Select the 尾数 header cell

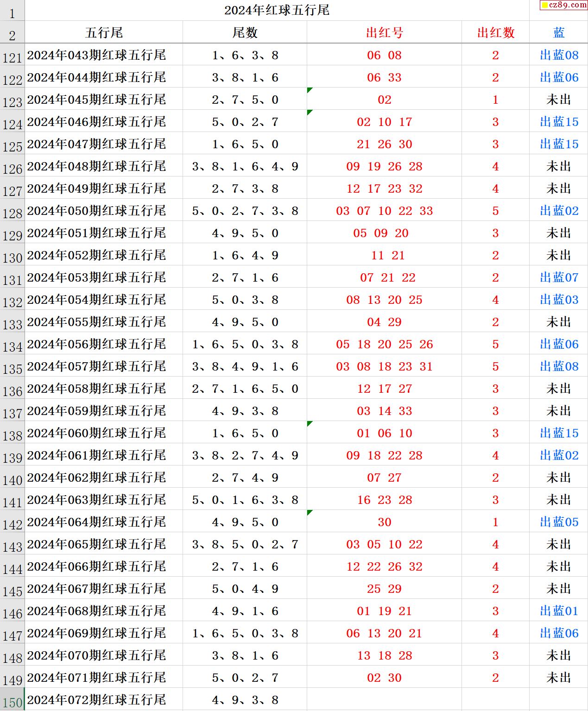[x=245, y=32]
